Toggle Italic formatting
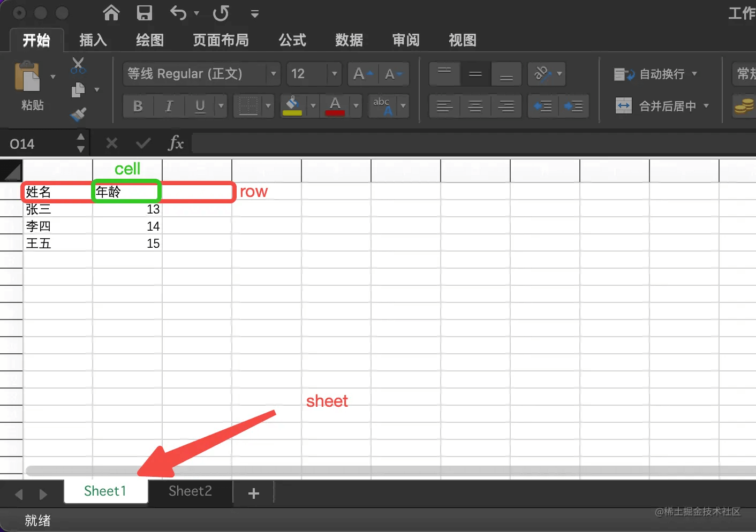This screenshot has height=532, width=756. click(169, 106)
